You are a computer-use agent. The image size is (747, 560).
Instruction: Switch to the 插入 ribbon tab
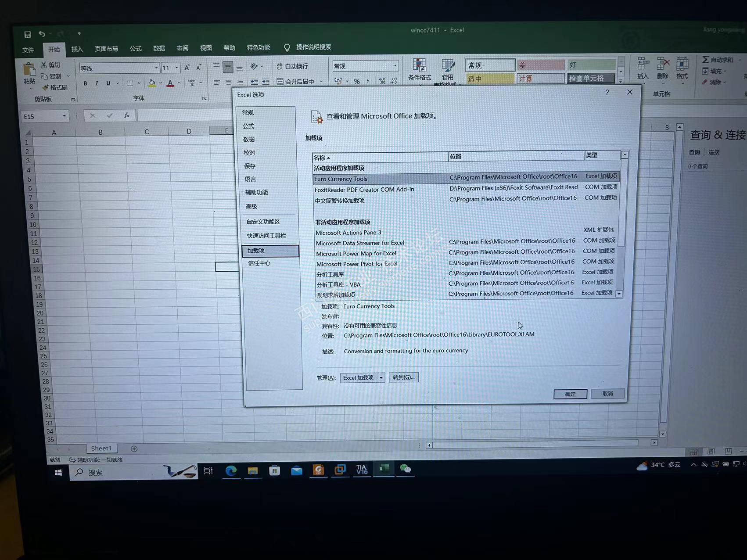click(77, 49)
